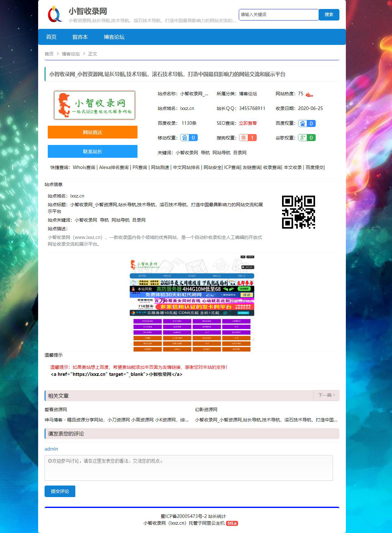This screenshot has width=392, height=533.
Task: Click the 小智收录网 Q logo icon
Action: coord(55,14)
